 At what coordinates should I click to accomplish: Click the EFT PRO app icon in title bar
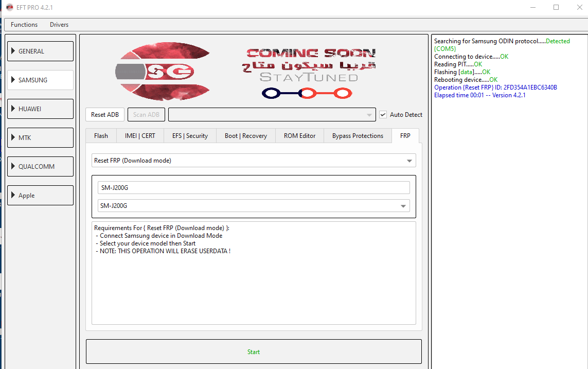10,7
